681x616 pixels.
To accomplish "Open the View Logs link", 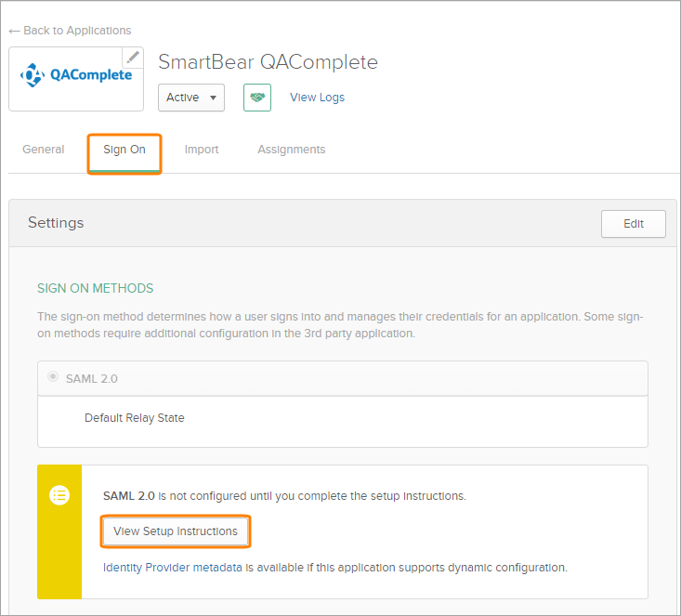I will [317, 98].
